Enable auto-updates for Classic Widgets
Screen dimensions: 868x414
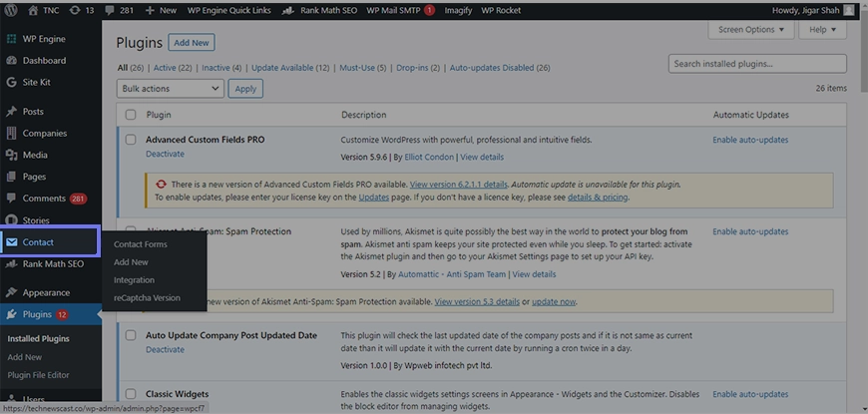(x=750, y=394)
